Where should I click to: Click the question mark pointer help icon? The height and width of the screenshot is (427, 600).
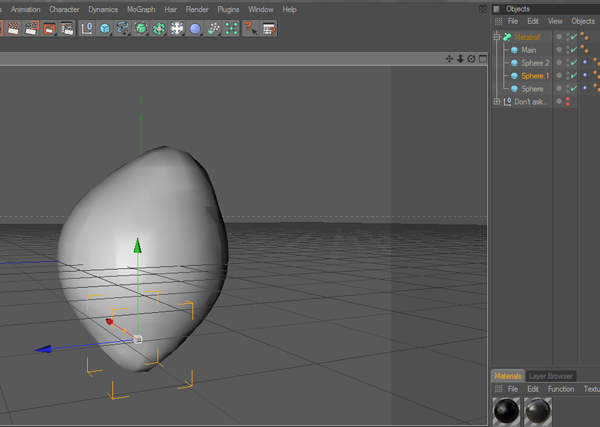point(251,29)
